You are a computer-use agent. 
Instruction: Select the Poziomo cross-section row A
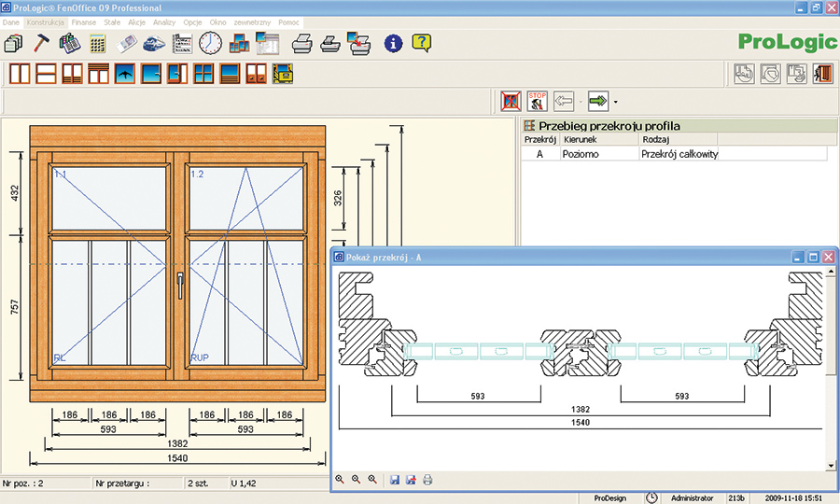coord(582,154)
